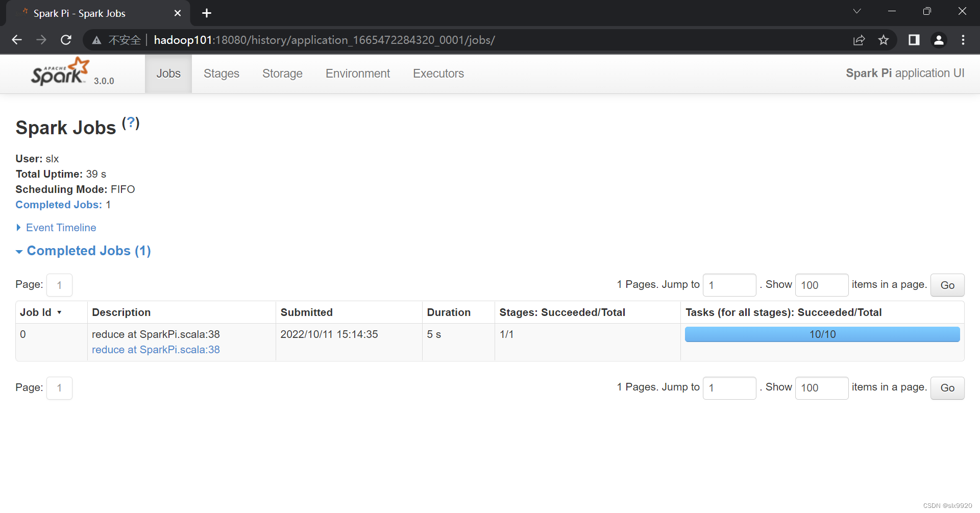The image size is (980, 513).
Task: Click the Completed Jobs summary link
Action: coord(59,205)
